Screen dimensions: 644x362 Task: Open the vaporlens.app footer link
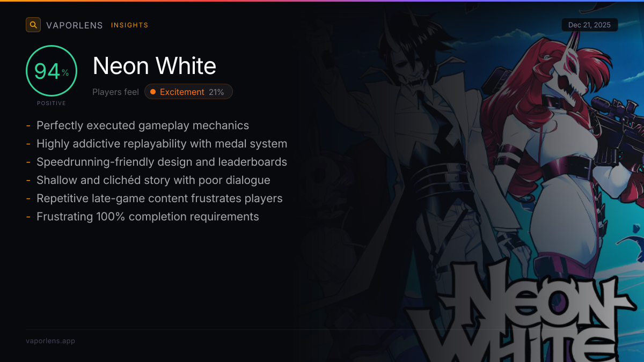50,341
